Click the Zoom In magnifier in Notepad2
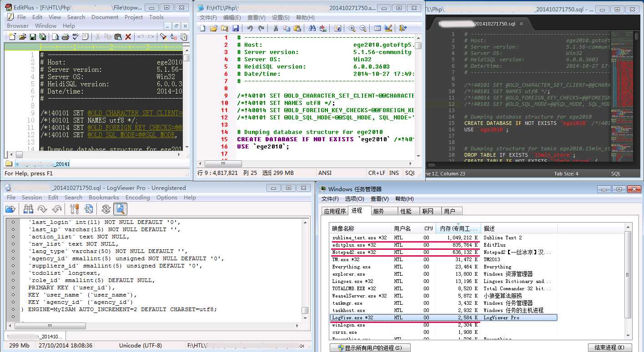The height and width of the screenshot is (352, 644). pyautogui.click(x=352, y=28)
